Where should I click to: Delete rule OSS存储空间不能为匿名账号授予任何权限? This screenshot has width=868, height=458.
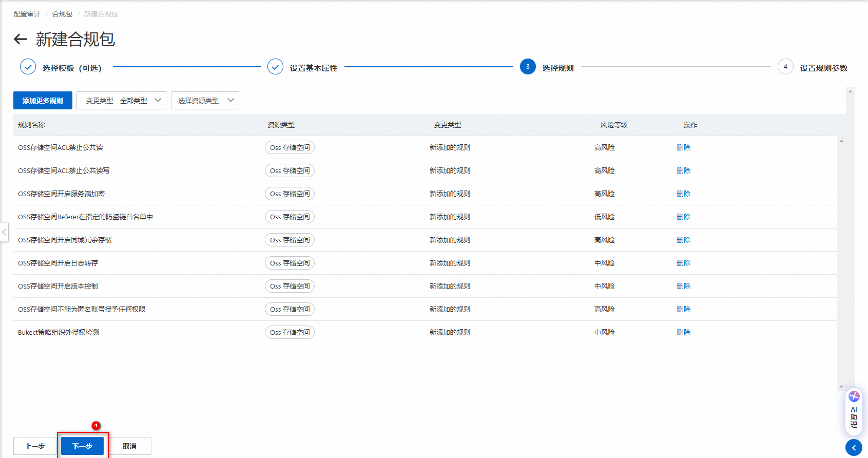(684, 309)
